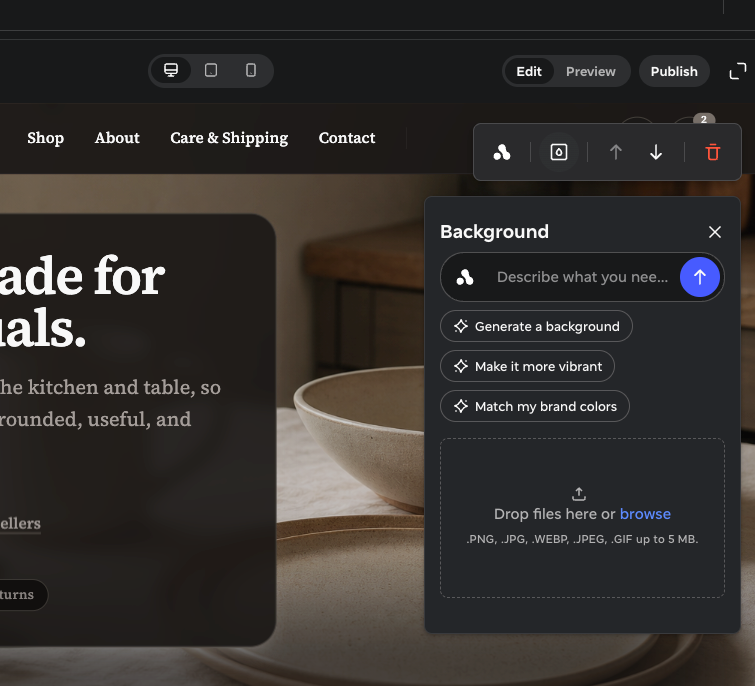The height and width of the screenshot is (686, 755).
Task: Open Shop nav link
Action: coord(45,138)
